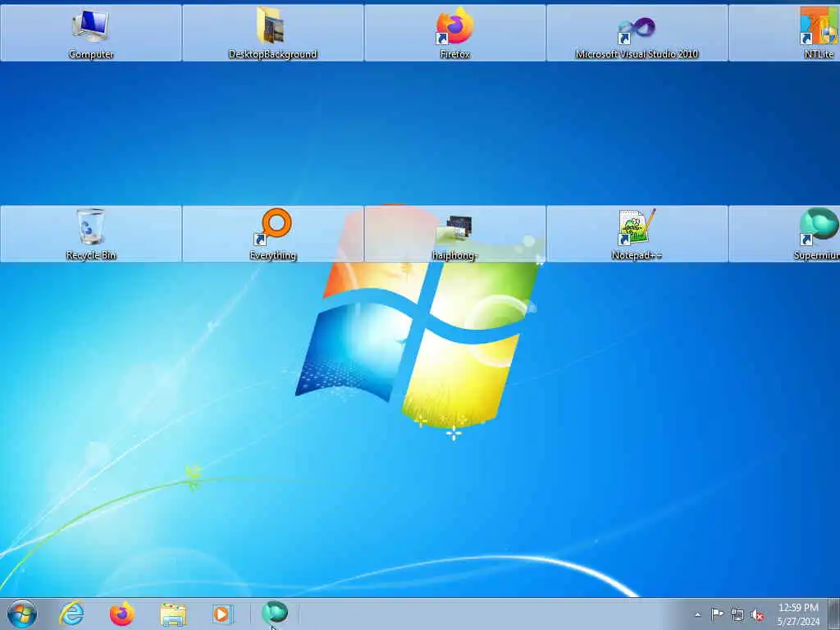Select the NTLite desktop shortcut

point(785,33)
